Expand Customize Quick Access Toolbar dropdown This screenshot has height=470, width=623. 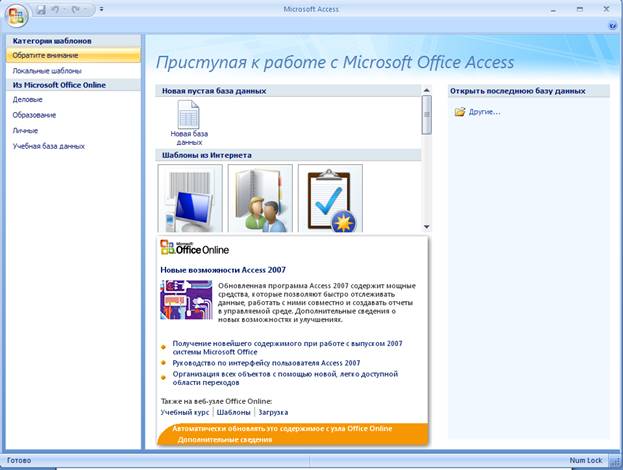(101, 10)
